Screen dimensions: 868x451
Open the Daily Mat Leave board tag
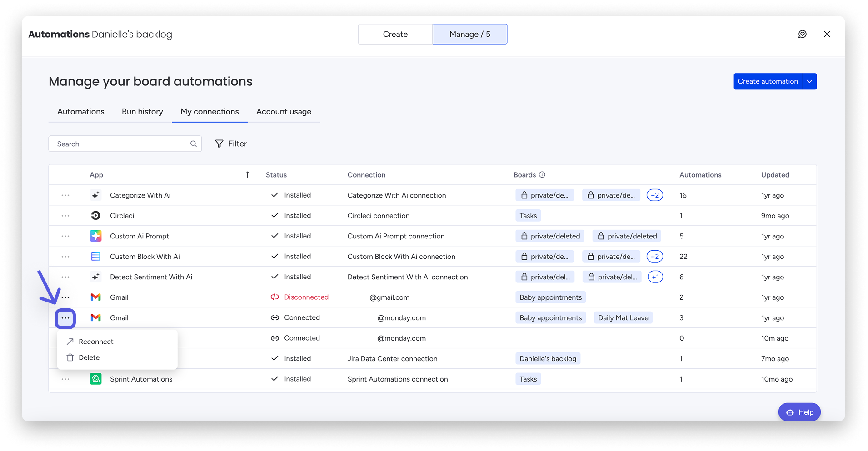623,318
